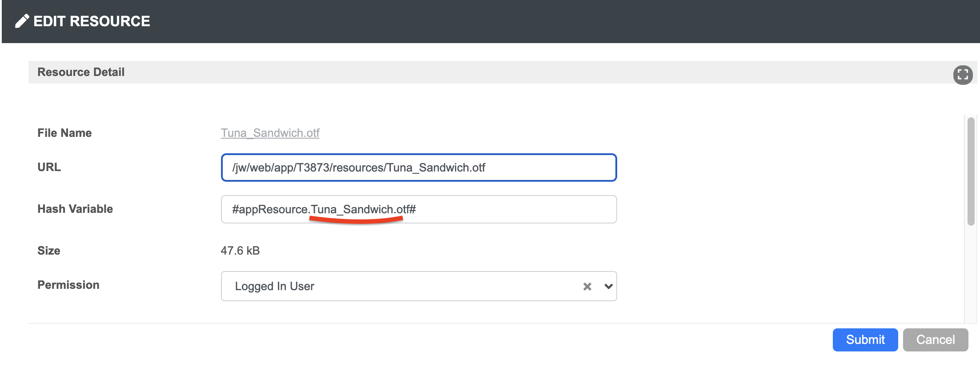This screenshot has width=980, height=375.
Task: Click the File Name label
Action: click(x=64, y=133)
